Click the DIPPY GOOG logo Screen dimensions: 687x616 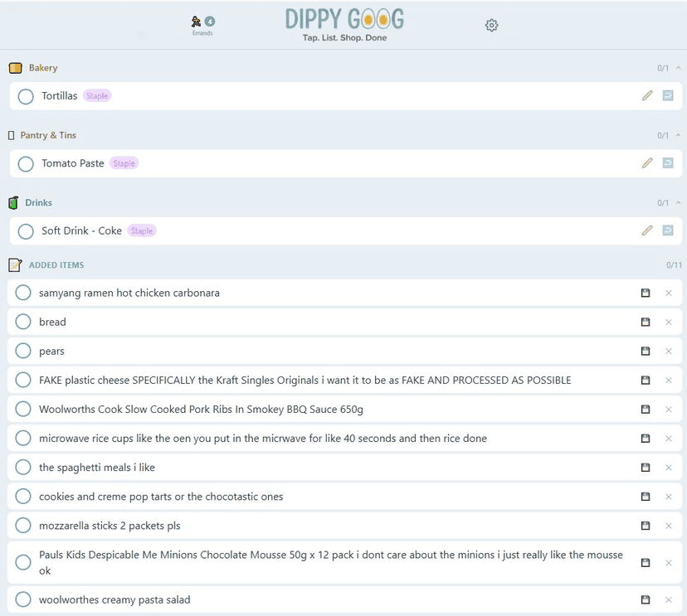click(x=344, y=19)
